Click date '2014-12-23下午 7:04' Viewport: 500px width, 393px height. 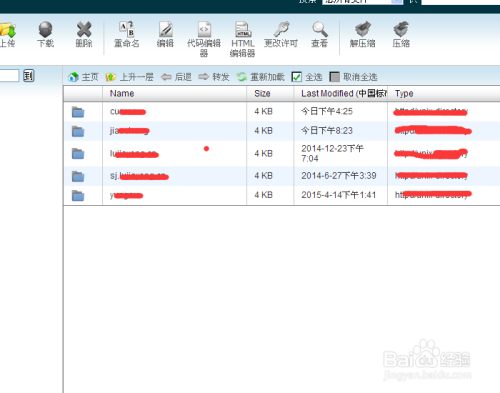pyautogui.click(x=332, y=153)
